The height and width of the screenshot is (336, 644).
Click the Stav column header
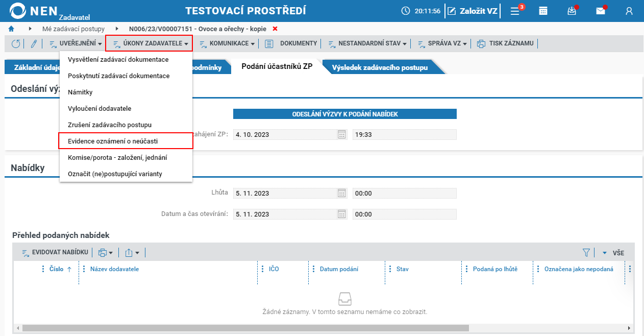[402, 269]
